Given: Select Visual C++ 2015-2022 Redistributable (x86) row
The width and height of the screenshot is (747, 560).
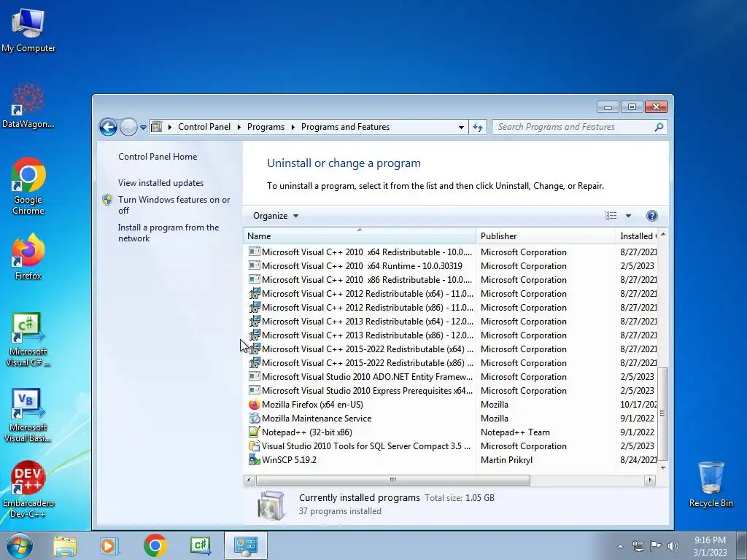Looking at the screenshot, I should pos(450,363).
